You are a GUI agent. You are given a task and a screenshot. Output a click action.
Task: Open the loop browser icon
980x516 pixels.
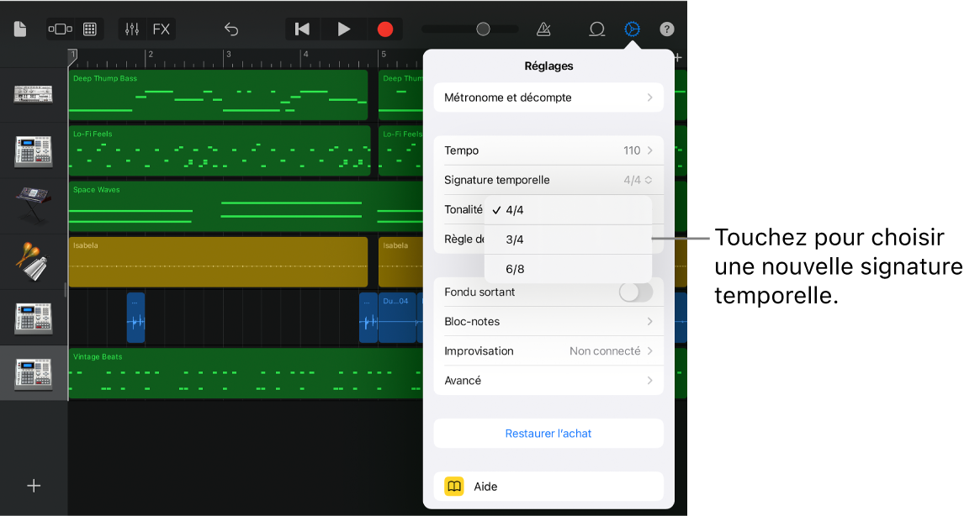pos(596,29)
